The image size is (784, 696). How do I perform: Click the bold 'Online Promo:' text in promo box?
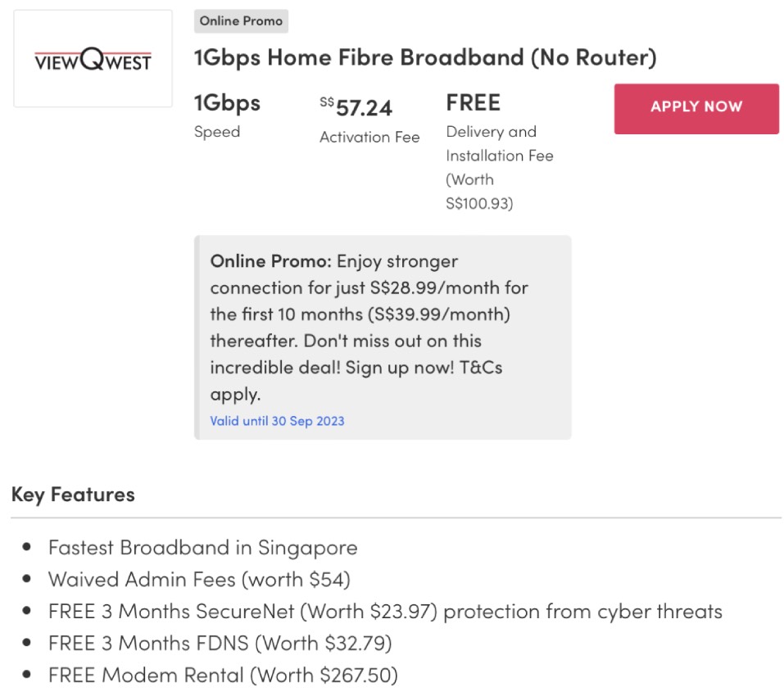[270, 261]
